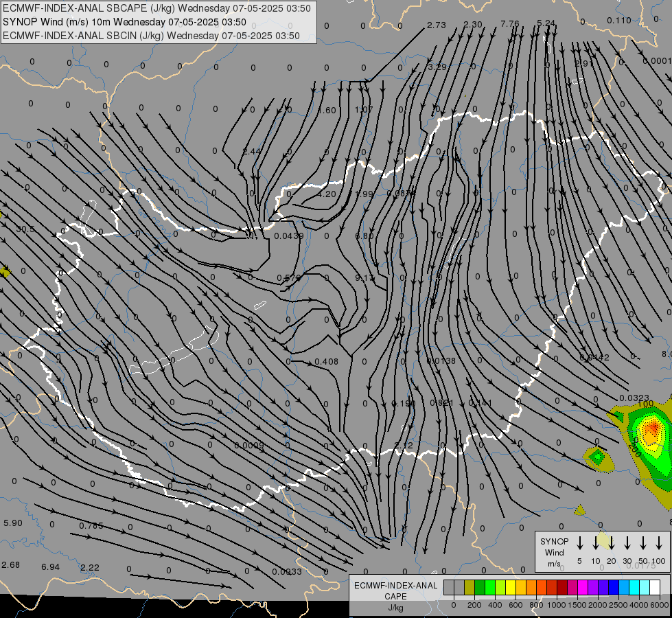
Task: Click the wind legend arrow above 10
Action: pos(595,543)
